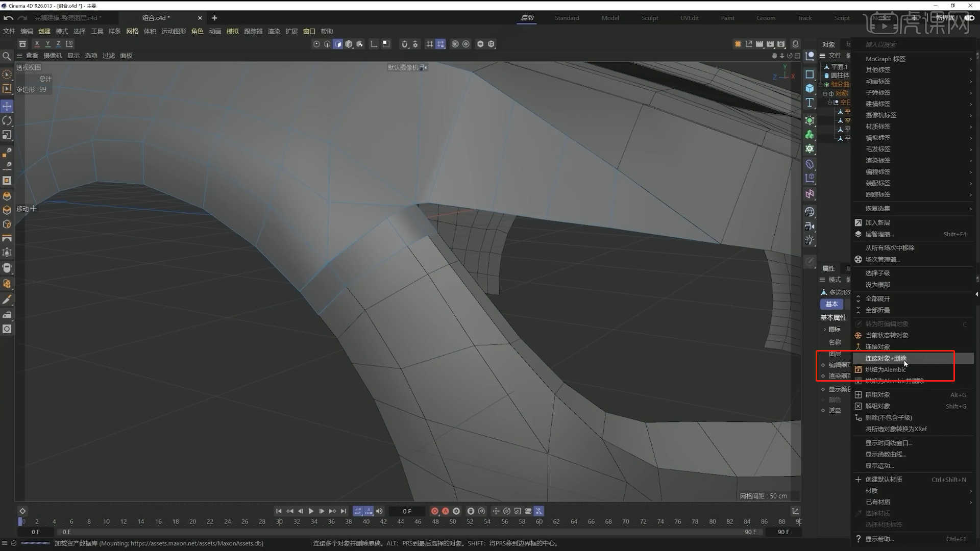Click the context menu search field

pos(914,44)
